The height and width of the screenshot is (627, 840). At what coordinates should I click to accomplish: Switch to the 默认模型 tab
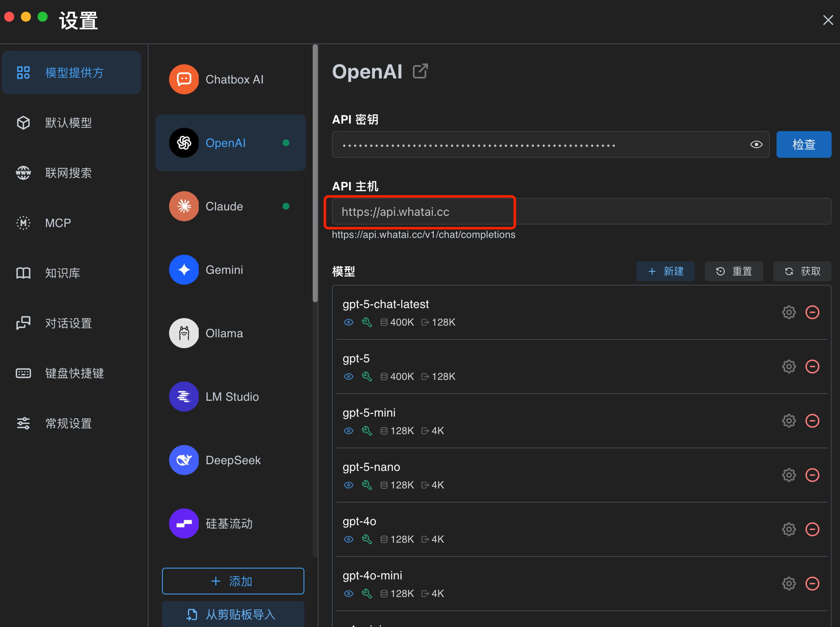pos(68,122)
